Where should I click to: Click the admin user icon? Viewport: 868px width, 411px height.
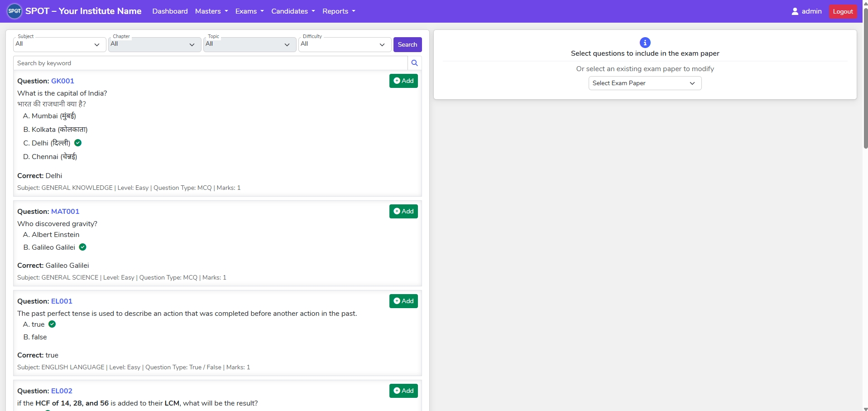[x=795, y=11]
